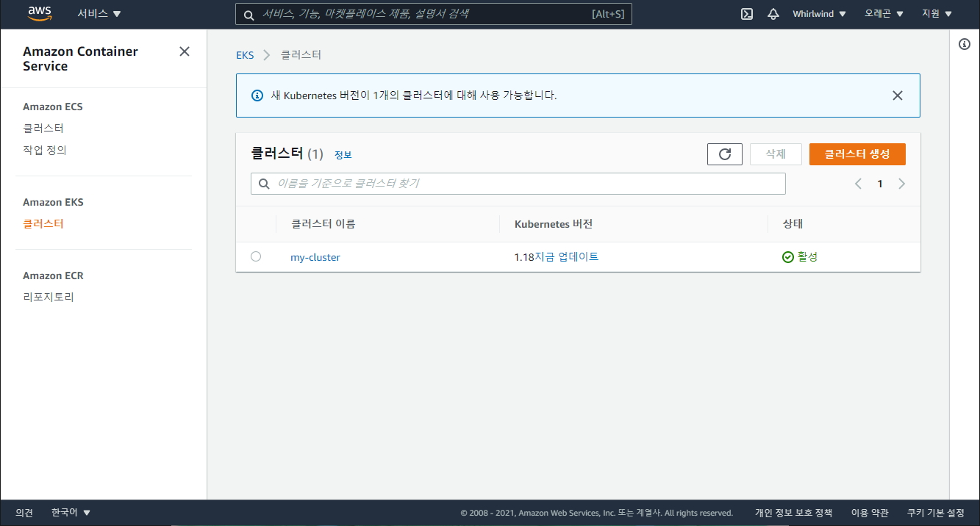Open the Whirlwind account dropdown
The height and width of the screenshot is (526, 980).
click(x=820, y=14)
